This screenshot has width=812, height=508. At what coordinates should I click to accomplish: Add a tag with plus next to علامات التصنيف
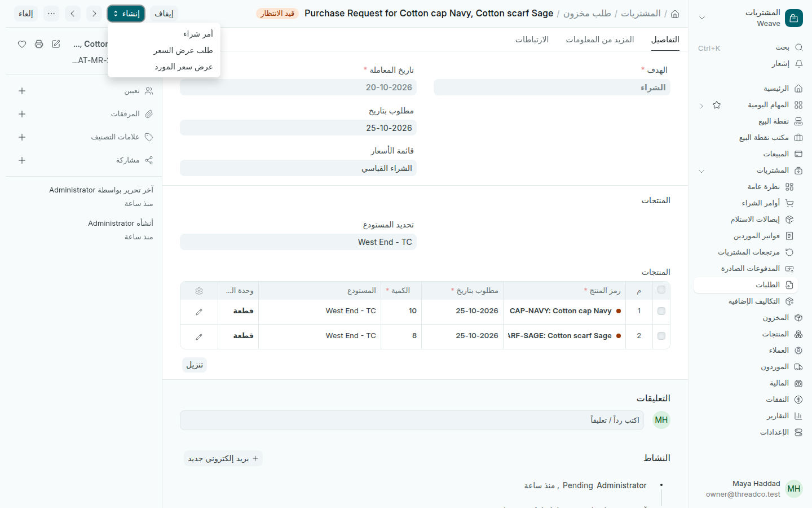point(22,137)
